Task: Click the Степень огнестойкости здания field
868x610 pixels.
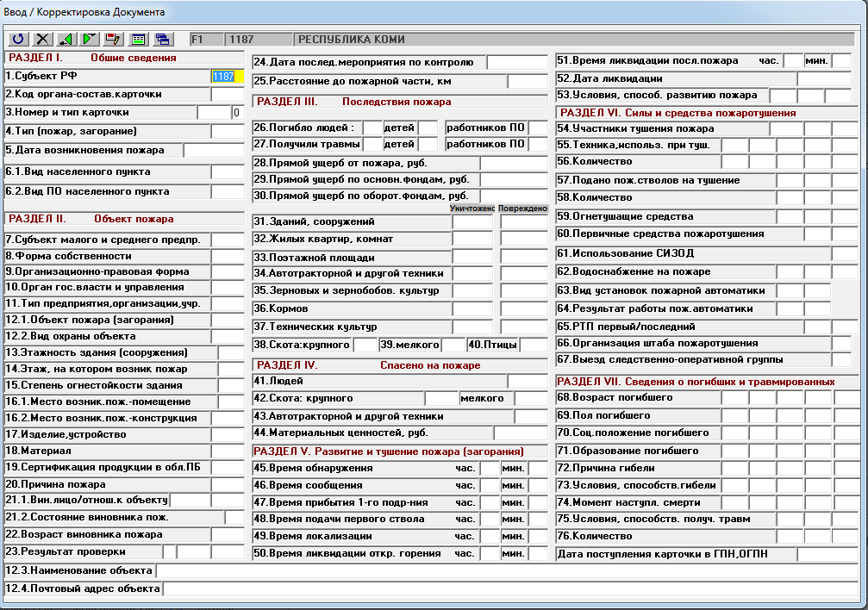Action: point(231,385)
